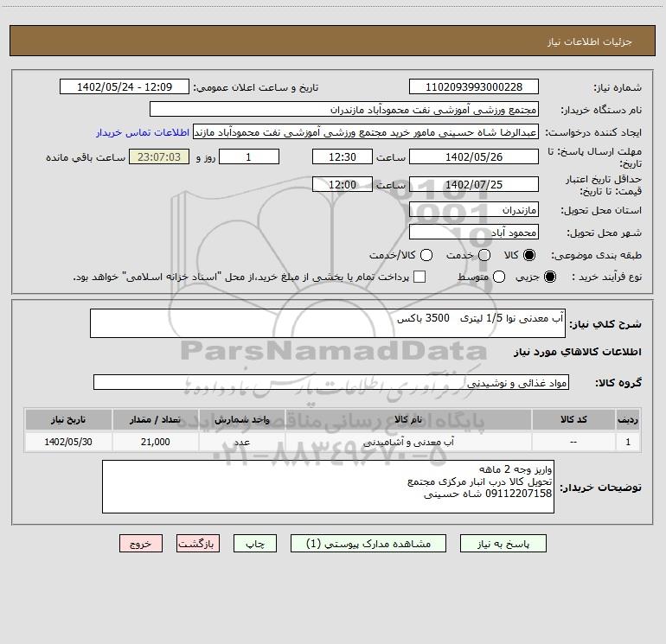Select the خدمت radio button
The height and width of the screenshot is (644, 666).
pos(484,255)
